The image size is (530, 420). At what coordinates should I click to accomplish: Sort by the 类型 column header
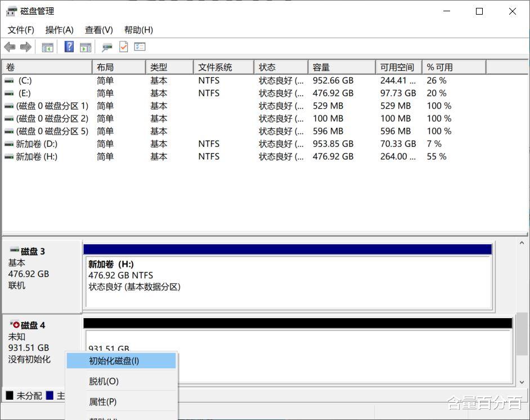point(170,68)
